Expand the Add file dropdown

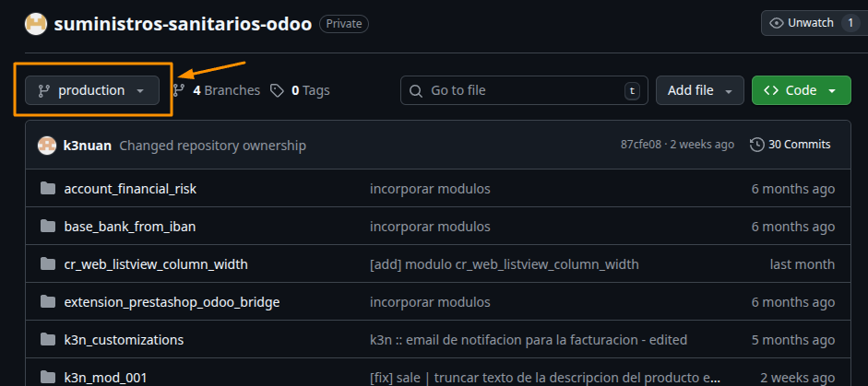699,90
